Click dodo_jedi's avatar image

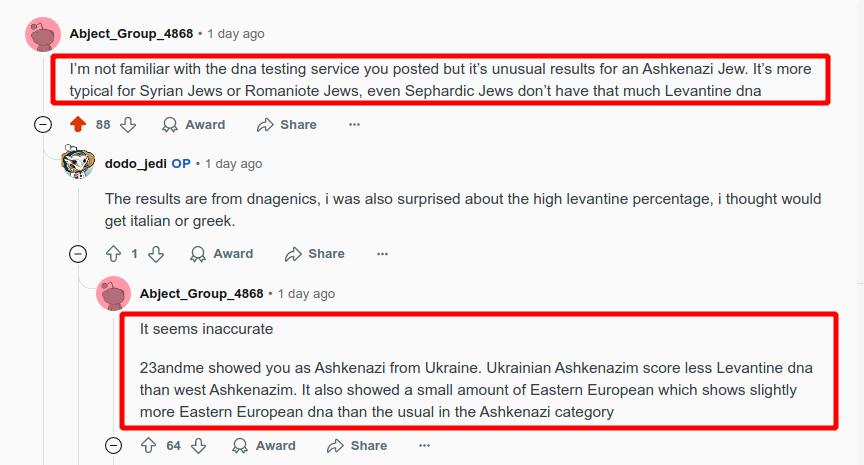[78, 163]
